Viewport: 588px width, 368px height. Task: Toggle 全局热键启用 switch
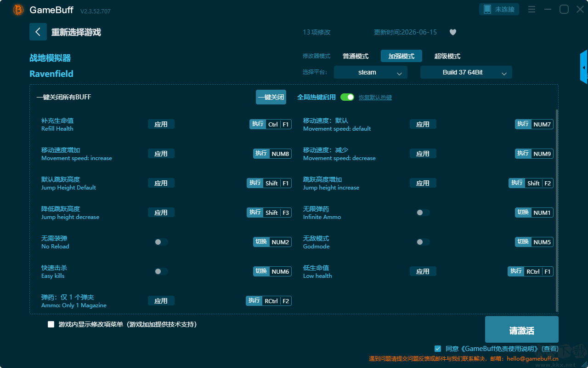pos(347,97)
